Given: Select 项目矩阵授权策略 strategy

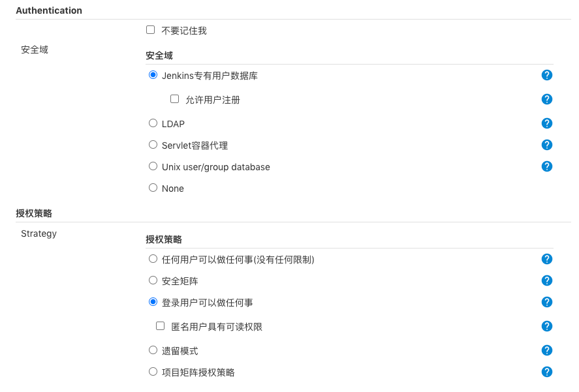Looking at the screenshot, I should click(x=152, y=372).
